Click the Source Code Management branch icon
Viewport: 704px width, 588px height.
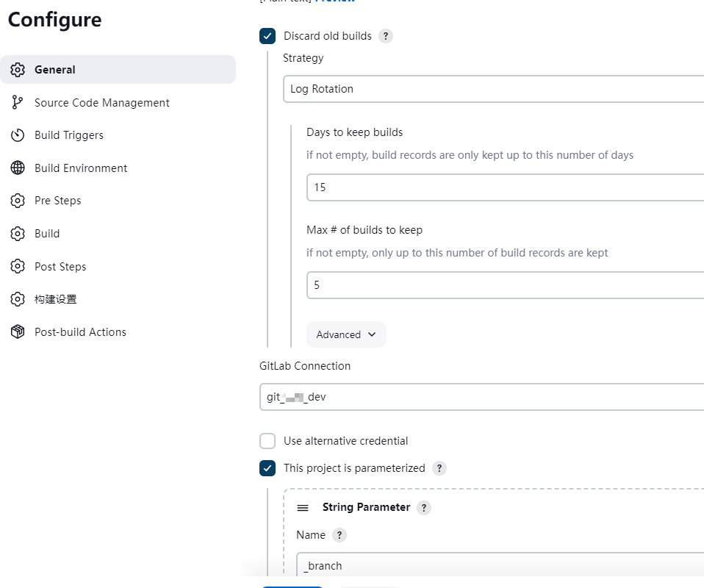[x=18, y=103]
